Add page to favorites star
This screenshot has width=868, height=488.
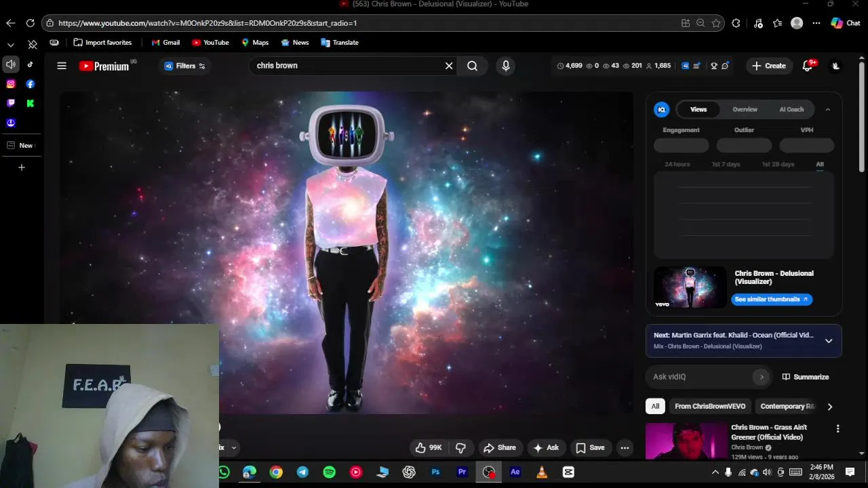(x=716, y=23)
